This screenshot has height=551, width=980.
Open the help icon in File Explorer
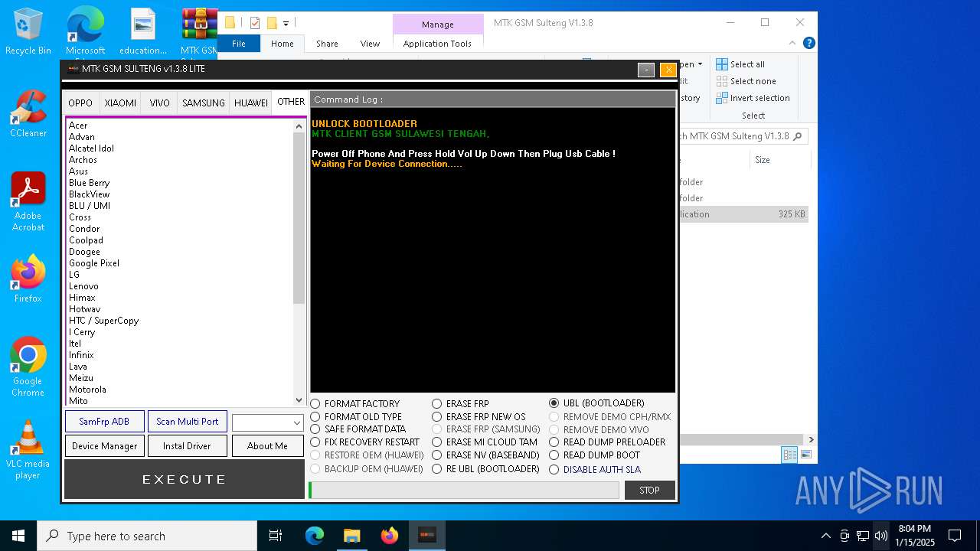808,44
